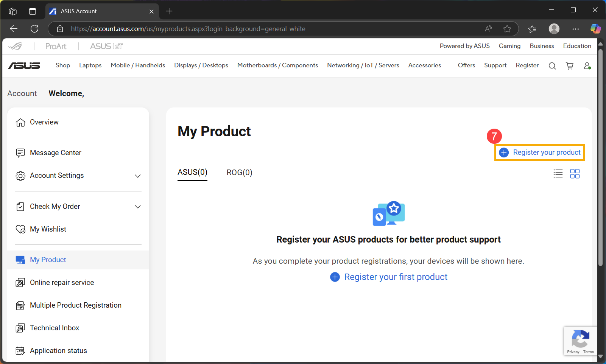606x364 pixels.
Task: Close the ASUS Account tab
Action: (x=151, y=11)
